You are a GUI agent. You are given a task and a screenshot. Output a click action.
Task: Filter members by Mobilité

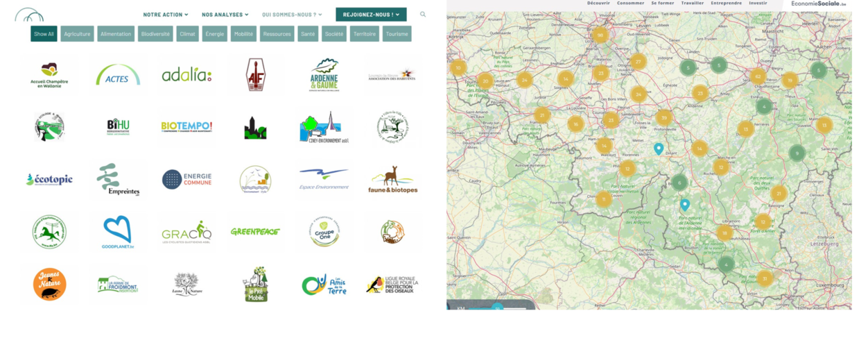point(243,34)
